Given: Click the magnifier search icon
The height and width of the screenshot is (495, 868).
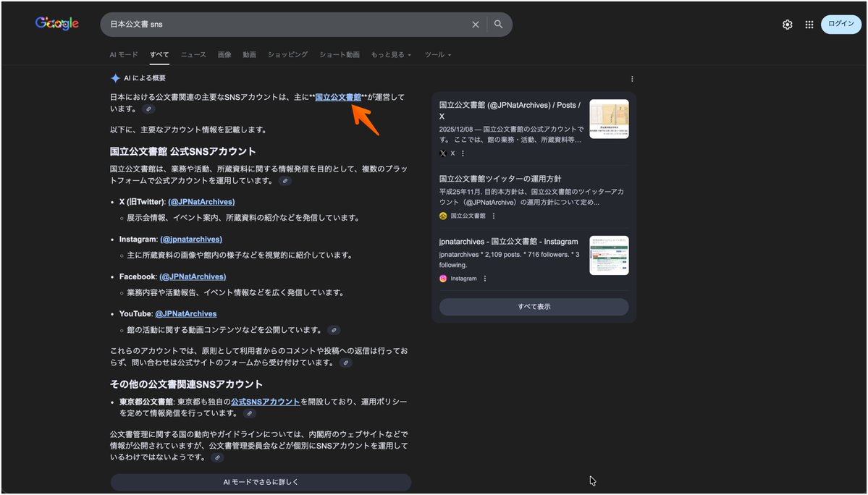Looking at the screenshot, I should click(499, 25).
